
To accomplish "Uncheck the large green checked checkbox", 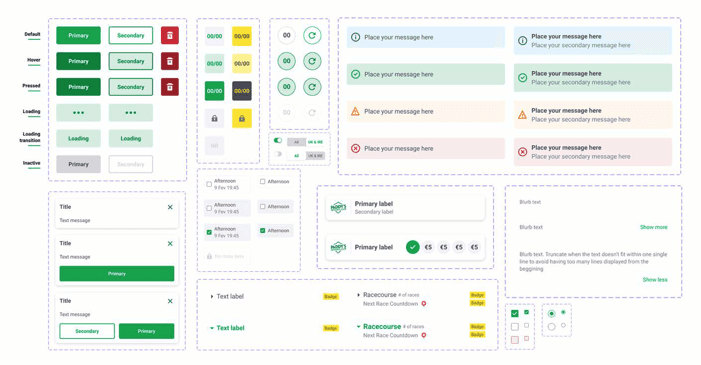I will 515,314.
